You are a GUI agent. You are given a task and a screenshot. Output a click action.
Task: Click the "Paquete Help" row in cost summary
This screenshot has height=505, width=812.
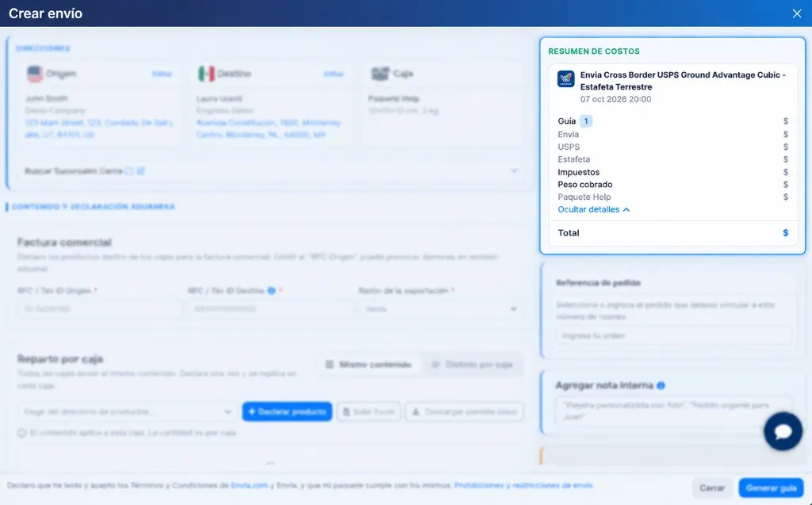[x=672, y=197]
